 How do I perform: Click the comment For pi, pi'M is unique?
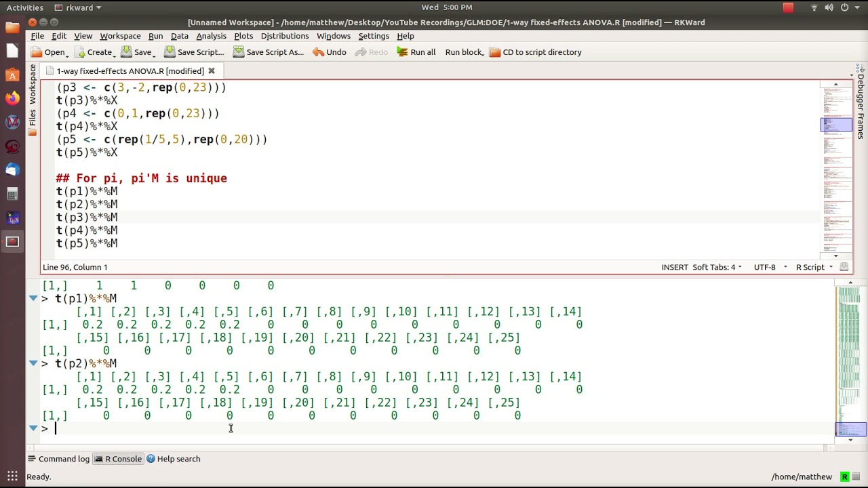click(141, 178)
